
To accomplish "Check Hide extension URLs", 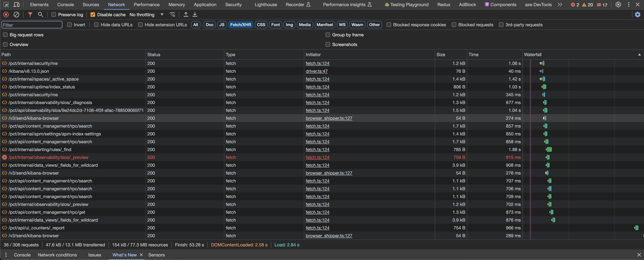I will tap(140, 24).
